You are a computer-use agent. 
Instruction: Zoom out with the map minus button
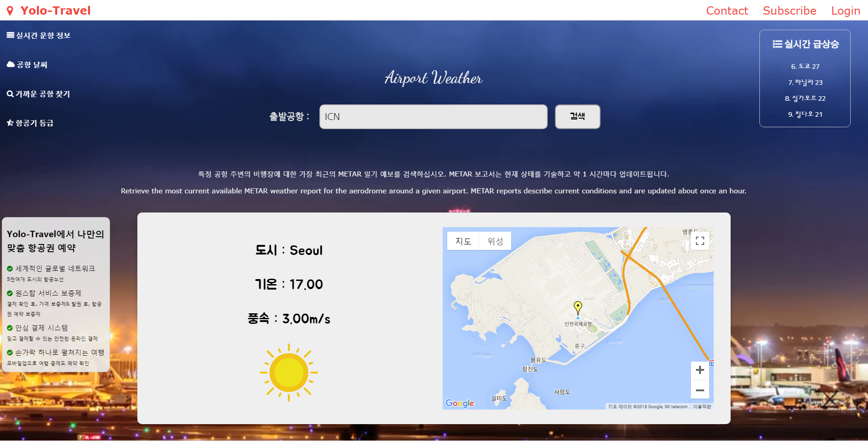(700, 390)
